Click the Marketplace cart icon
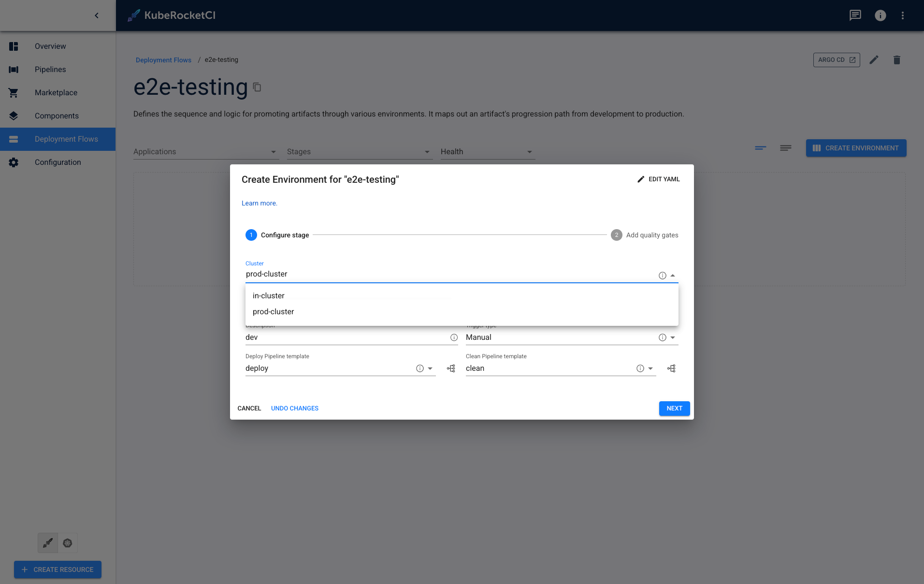Screen dimensions: 924x584 tap(14, 93)
